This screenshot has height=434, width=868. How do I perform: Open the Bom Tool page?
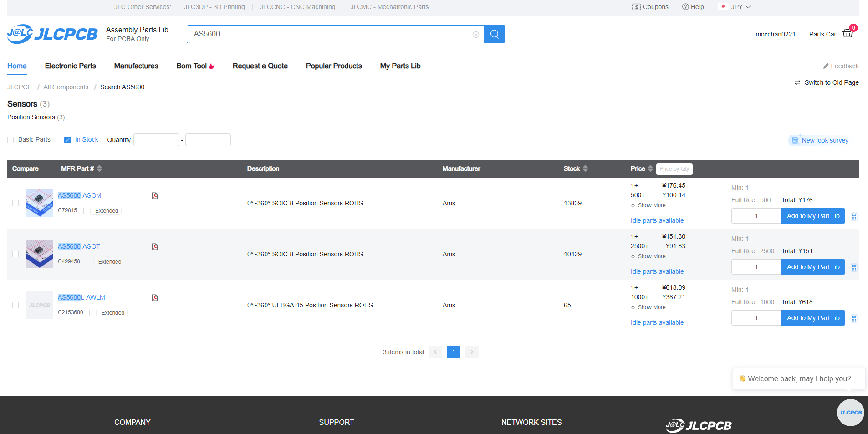(195, 66)
